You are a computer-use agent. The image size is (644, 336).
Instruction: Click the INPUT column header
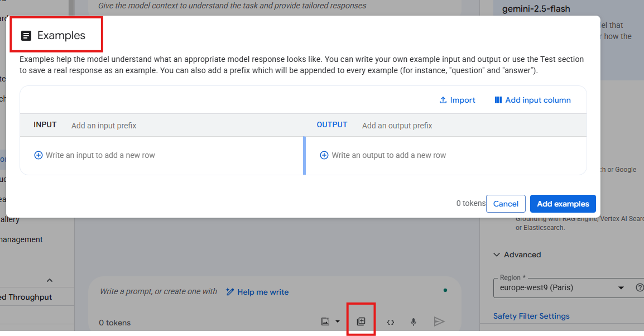point(45,125)
